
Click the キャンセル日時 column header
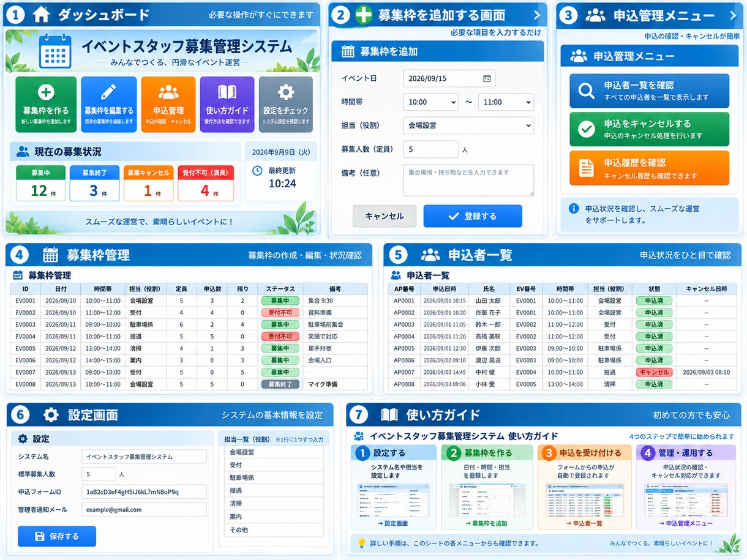coord(706,289)
